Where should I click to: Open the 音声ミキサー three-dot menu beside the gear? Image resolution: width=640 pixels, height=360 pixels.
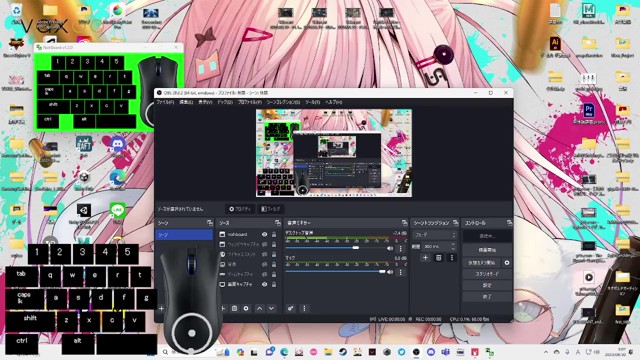[x=304, y=309]
